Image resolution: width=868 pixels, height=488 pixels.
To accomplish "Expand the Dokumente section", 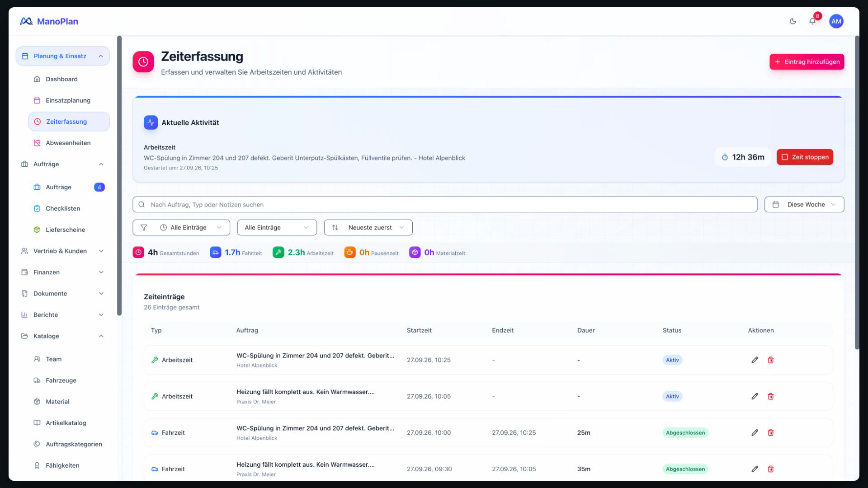I will tap(63, 293).
